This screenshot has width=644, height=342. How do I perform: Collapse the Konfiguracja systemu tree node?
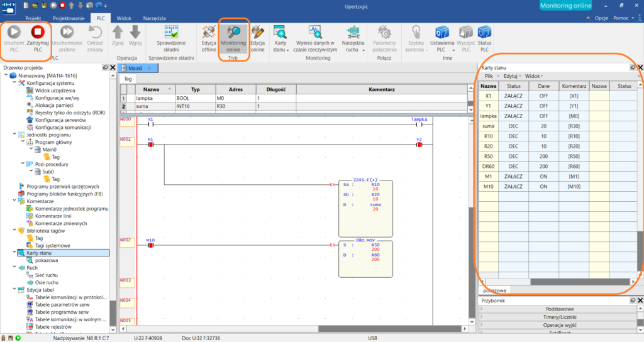[14, 83]
